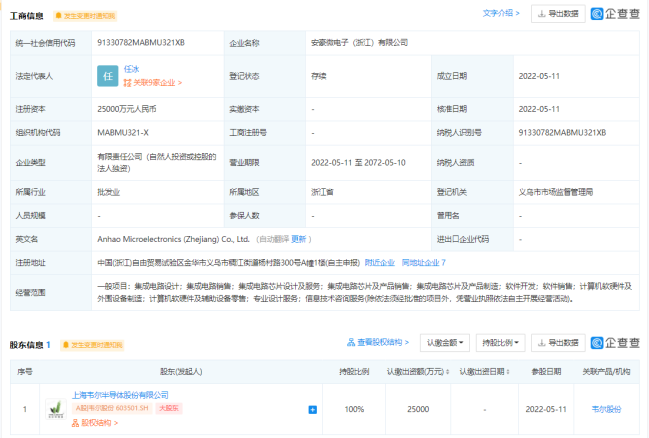Viewport: 649px width, 438px height.
Task: Expand 认缴金额 dropdown filter
Action: coord(445,343)
